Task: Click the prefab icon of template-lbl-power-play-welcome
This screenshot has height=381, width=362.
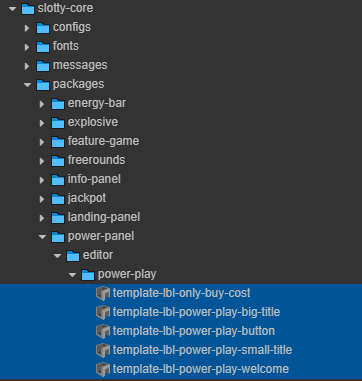Action: coord(103,369)
